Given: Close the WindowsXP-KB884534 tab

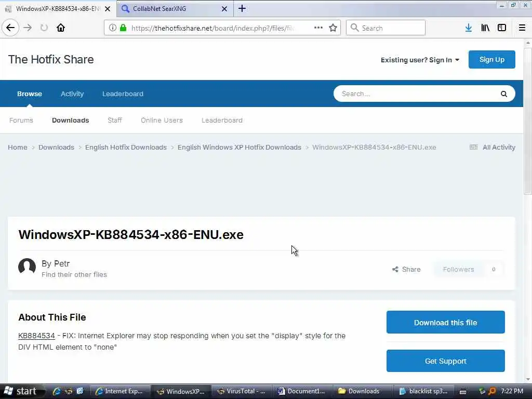Looking at the screenshot, I should pos(108,9).
